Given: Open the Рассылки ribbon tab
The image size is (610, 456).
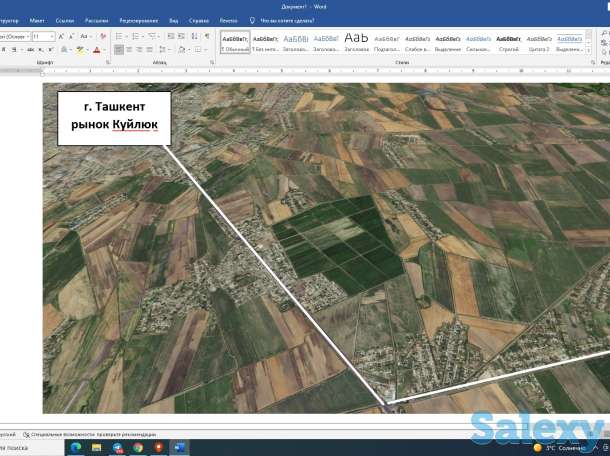Looking at the screenshot, I should coord(97,19).
